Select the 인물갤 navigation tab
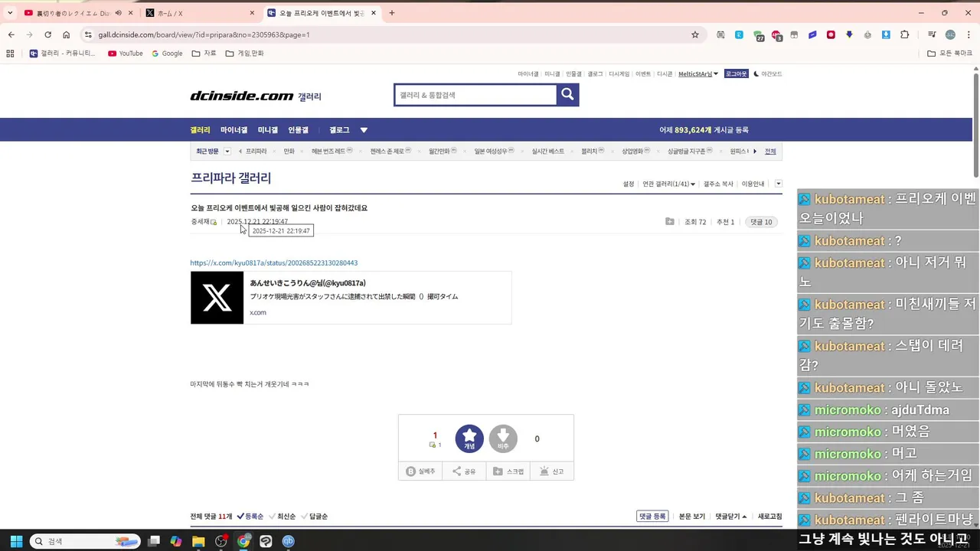Image resolution: width=980 pixels, height=551 pixels. coord(298,130)
